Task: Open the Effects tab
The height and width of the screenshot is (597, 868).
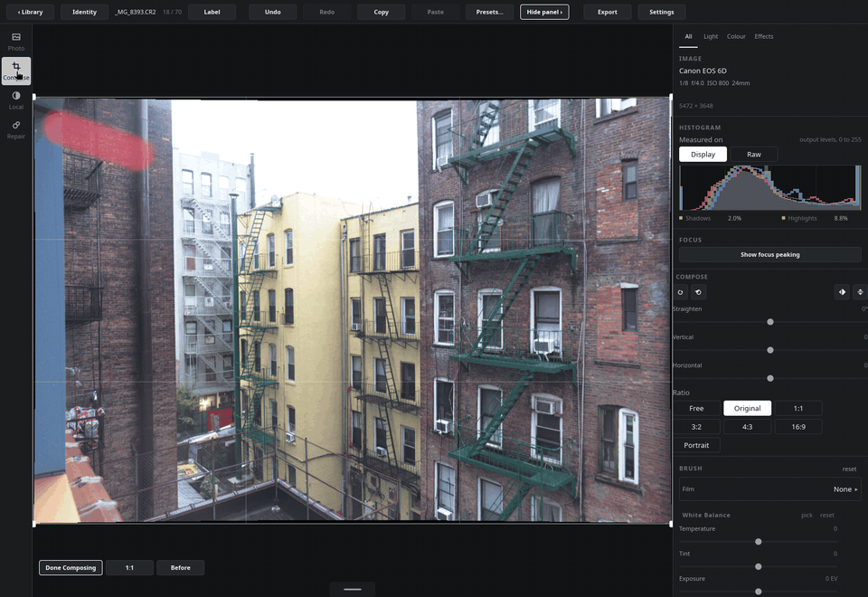Action: coord(764,36)
